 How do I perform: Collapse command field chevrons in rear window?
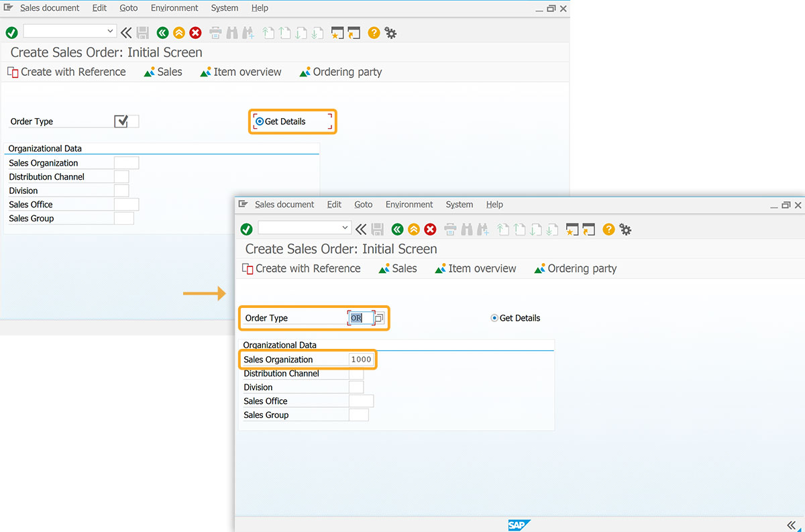click(126, 32)
